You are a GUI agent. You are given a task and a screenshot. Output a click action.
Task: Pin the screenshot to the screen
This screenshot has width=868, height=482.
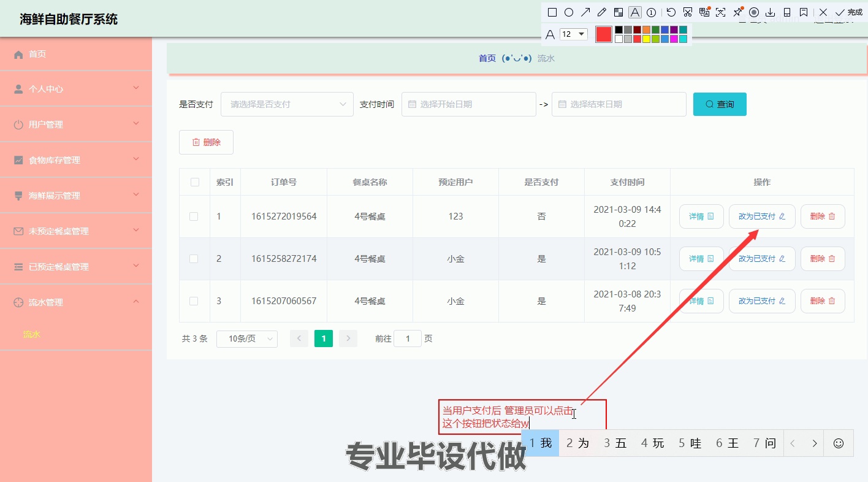[x=737, y=12]
